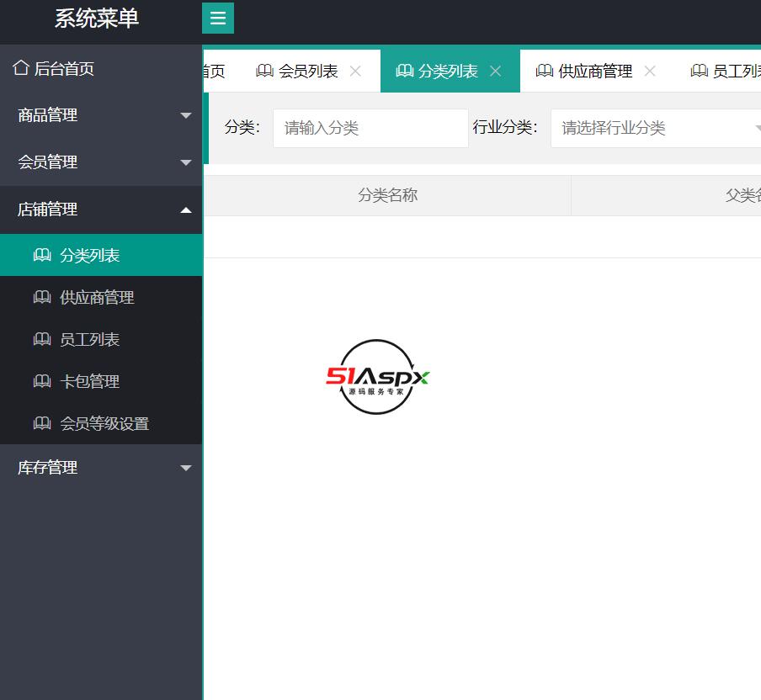Expand the 商品管理 menu section
Viewport: 761px width, 700px height.
coord(101,115)
